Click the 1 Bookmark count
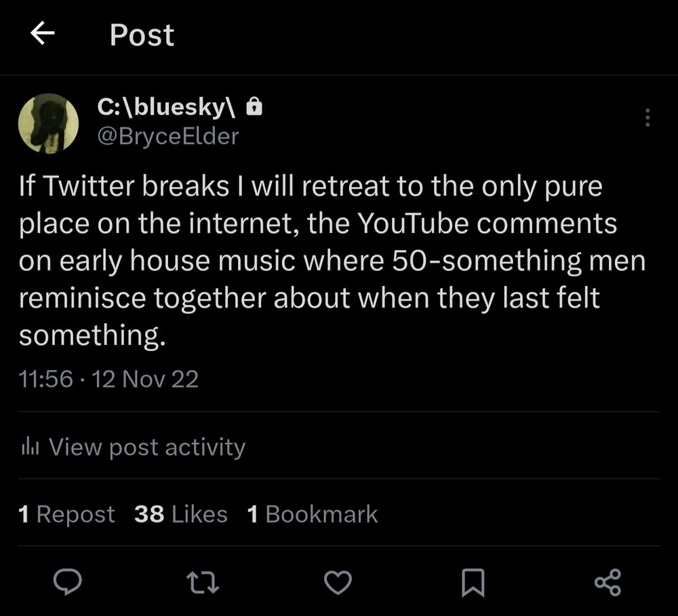 (313, 514)
